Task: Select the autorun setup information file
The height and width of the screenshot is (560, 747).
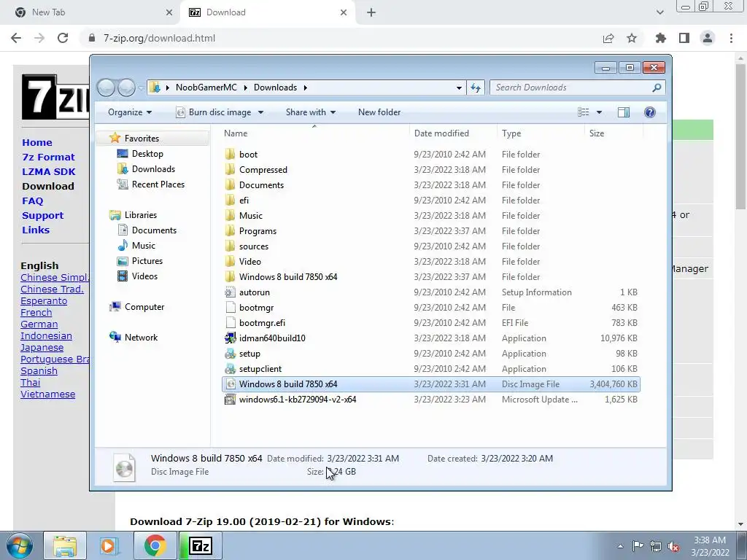Action: 254,292
